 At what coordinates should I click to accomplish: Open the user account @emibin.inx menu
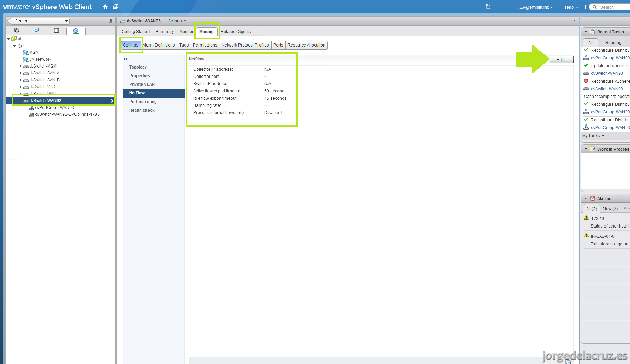(x=536, y=7)
